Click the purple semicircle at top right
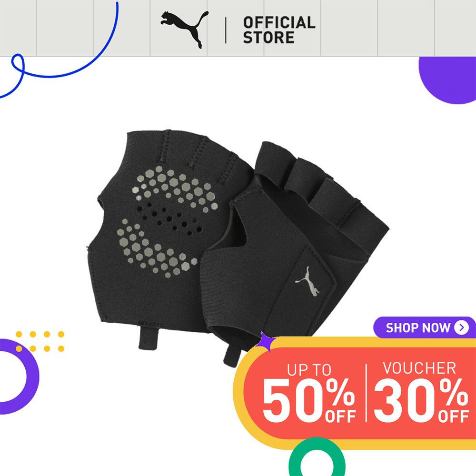 coord(447,80)
